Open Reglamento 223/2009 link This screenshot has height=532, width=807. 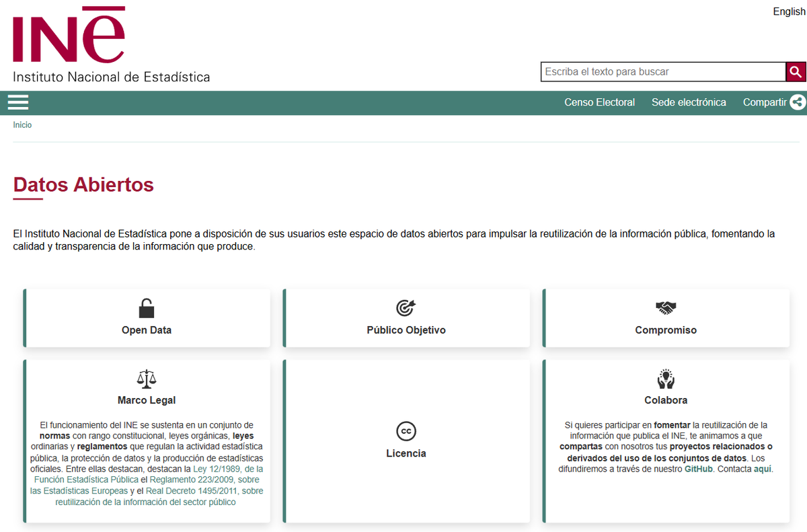pyautogui.click(x=145, y=486)
